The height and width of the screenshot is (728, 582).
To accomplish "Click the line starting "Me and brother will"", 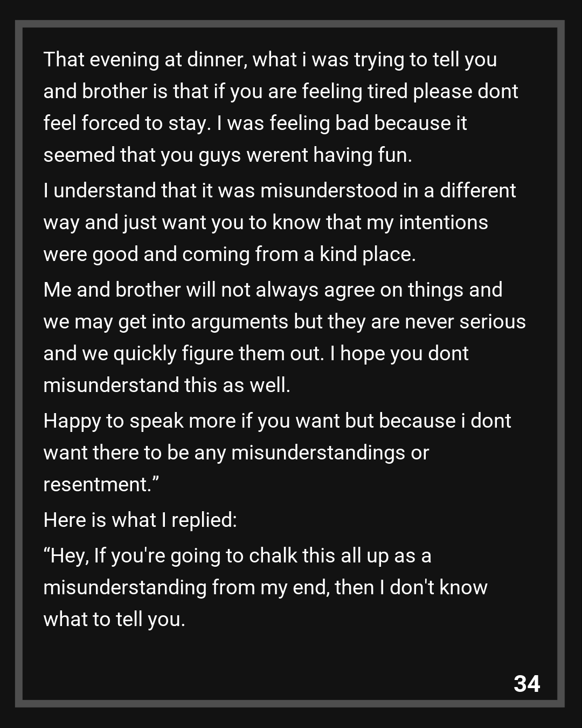I will (x=272, y=290).
